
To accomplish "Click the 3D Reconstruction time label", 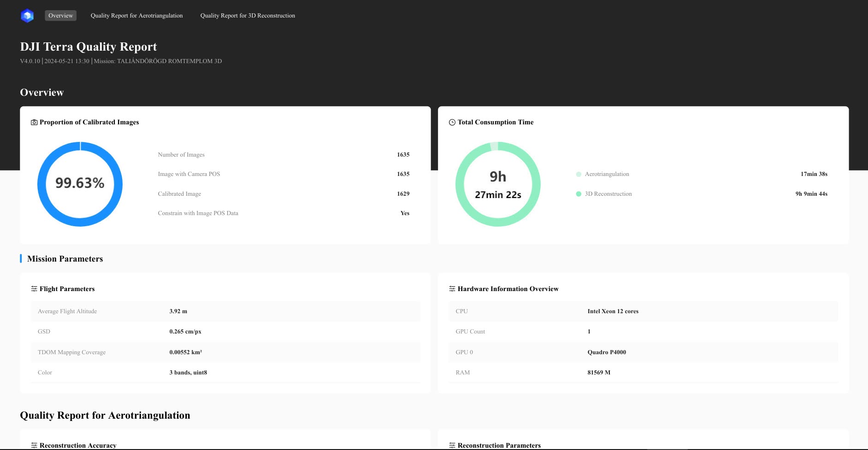I will click(608, 194).
